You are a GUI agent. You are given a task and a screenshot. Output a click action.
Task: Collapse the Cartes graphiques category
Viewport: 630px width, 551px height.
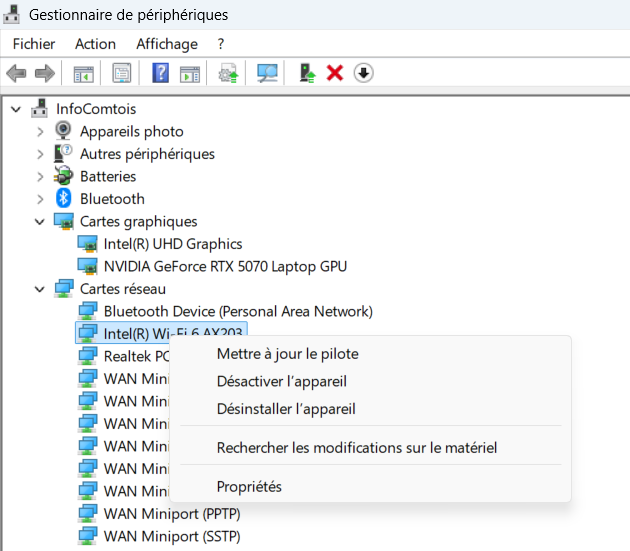coord(40,221)
